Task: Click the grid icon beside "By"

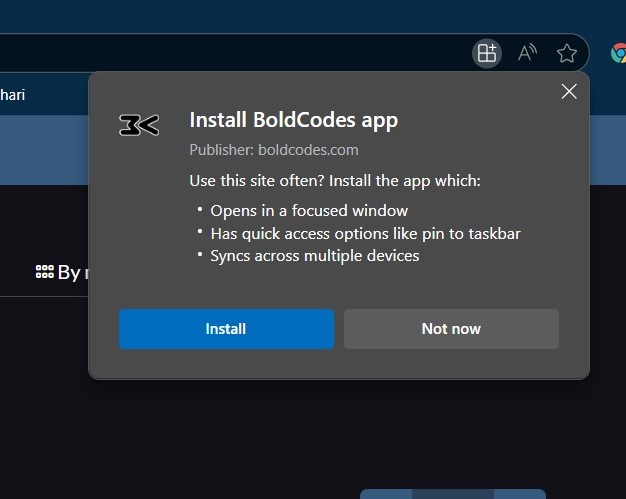Action: [x=44, y=272]
